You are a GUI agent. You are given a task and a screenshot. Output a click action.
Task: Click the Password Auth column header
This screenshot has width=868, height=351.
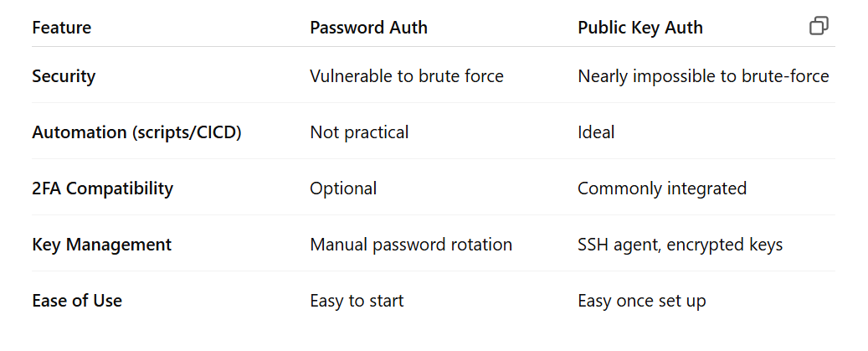point(368,28)
